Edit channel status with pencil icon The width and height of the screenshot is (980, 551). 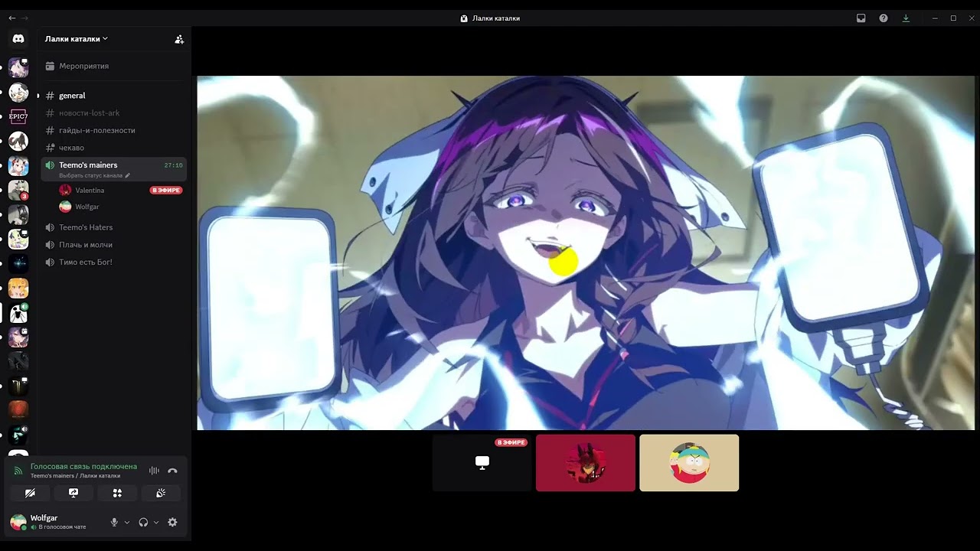[x=128, y=175]
